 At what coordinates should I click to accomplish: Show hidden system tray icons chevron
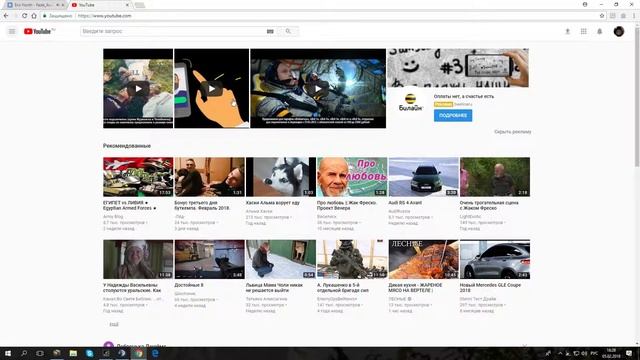point(560,353)
